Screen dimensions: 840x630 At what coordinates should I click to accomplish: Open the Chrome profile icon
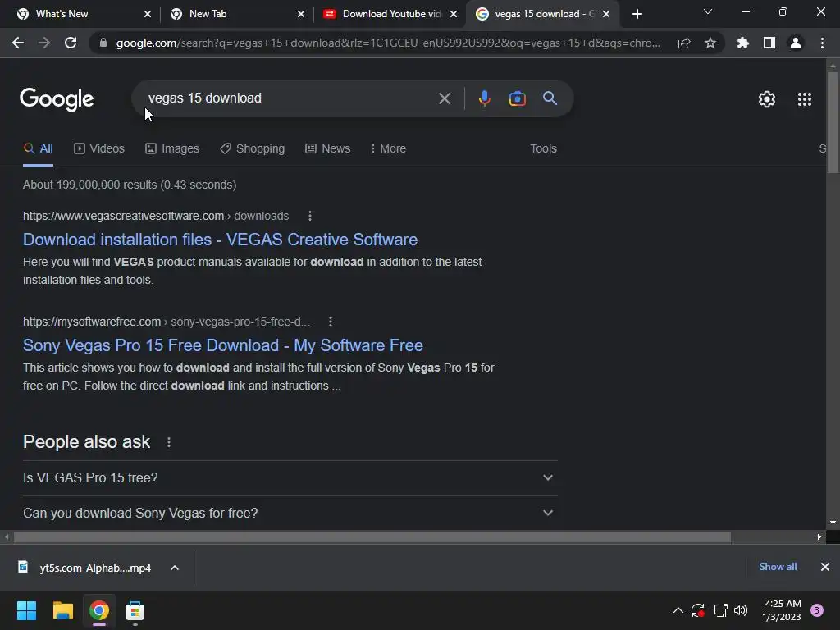[x=796, y=43]
